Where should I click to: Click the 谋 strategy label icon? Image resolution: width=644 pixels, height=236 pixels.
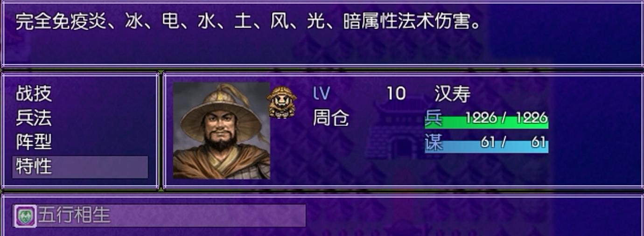tap(434, 143)
